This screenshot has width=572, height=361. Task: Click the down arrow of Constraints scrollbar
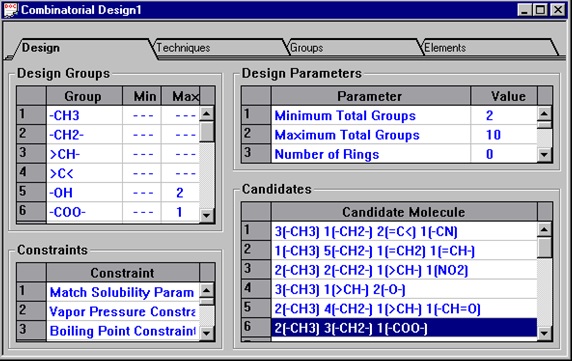coord(206,333)
